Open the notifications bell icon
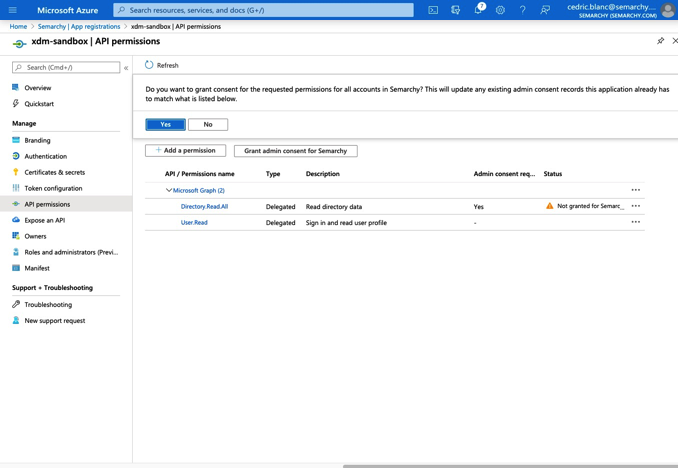The width and height of the screenshot is (678, 468). (478, 10)
